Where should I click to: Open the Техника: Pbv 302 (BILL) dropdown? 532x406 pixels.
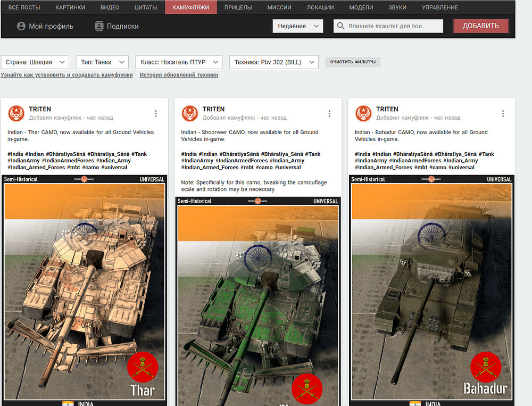[274, 62]
